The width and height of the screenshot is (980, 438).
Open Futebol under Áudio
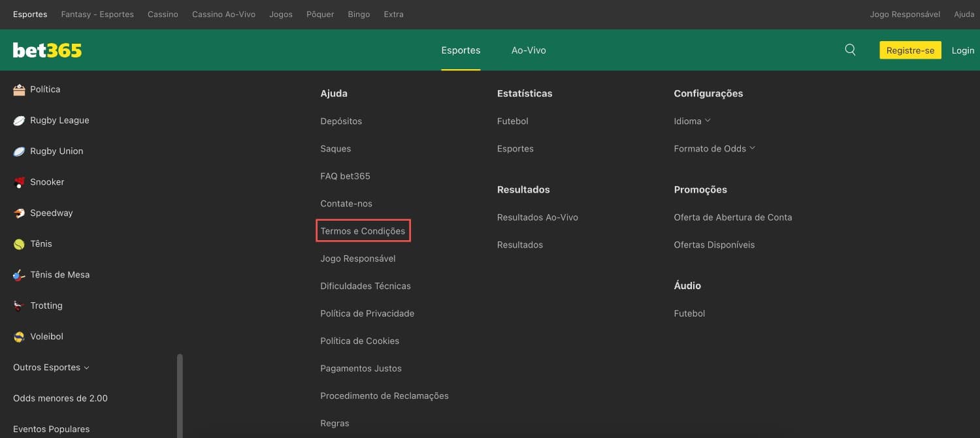(x=689, y=313)
